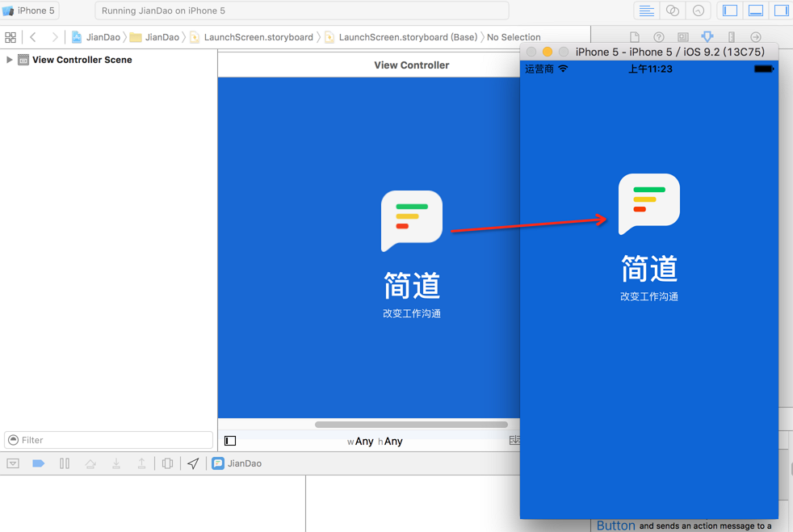793x532 pixels.
Task: Select JianDao process in debug bar
Action: pyautogui.click(x=237, y=463)
